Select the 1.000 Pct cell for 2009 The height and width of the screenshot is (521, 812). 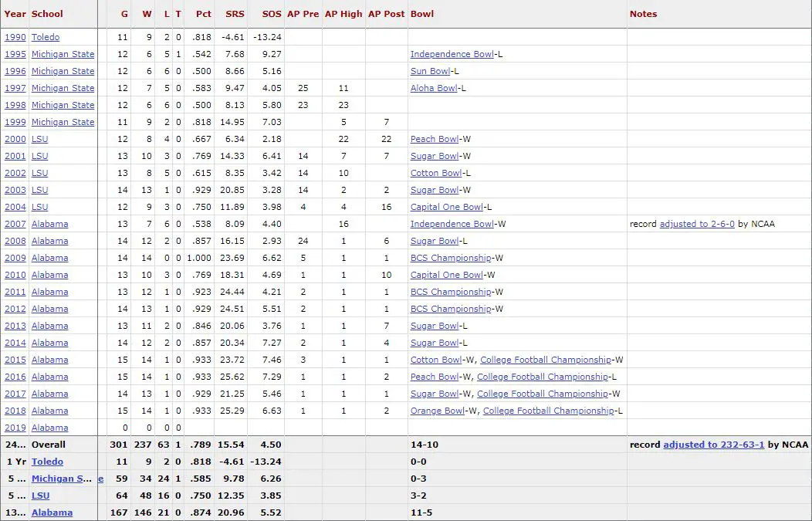pyautogui.click(x=199, y=258)
